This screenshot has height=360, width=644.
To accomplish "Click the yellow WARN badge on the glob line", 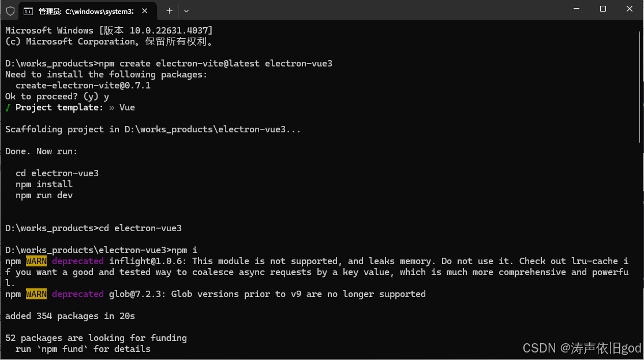I will click(x=36, y=294).
